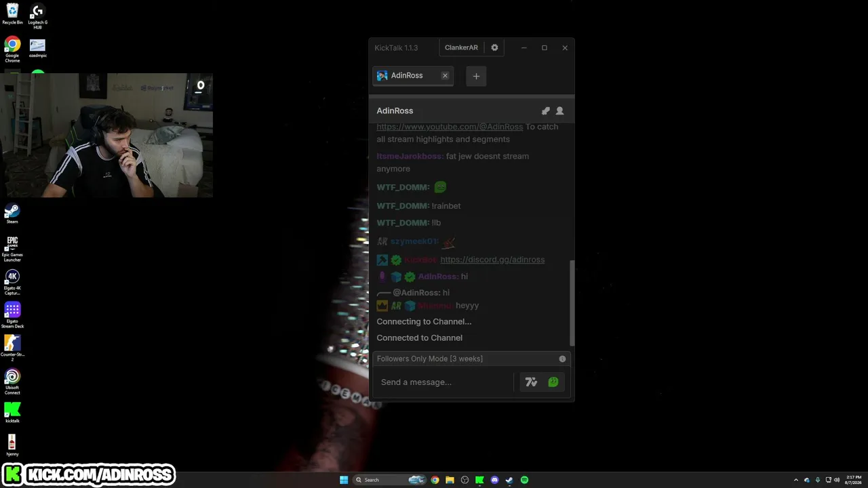Open the chatters list icon in header
This screenshot has height=488, width=868.
point(559,110)
